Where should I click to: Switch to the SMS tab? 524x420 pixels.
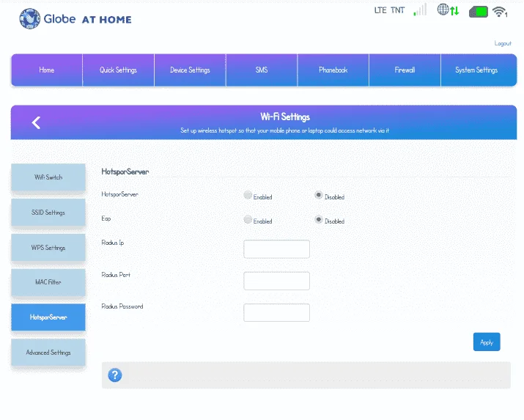pyautogui.click(x=262, y=70)
